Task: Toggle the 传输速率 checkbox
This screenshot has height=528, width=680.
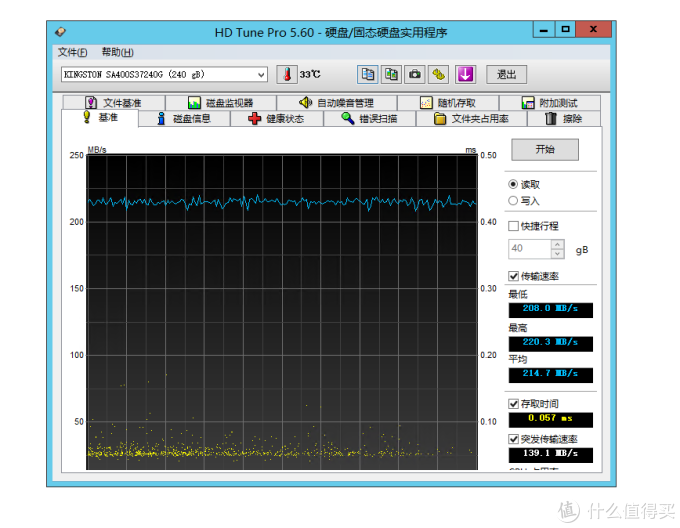Action: [x=513, y=276]
